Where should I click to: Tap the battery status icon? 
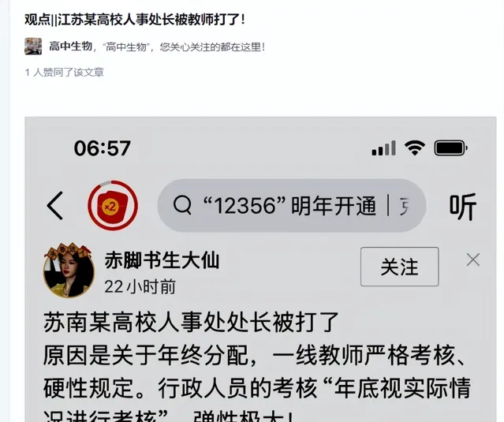450,148
